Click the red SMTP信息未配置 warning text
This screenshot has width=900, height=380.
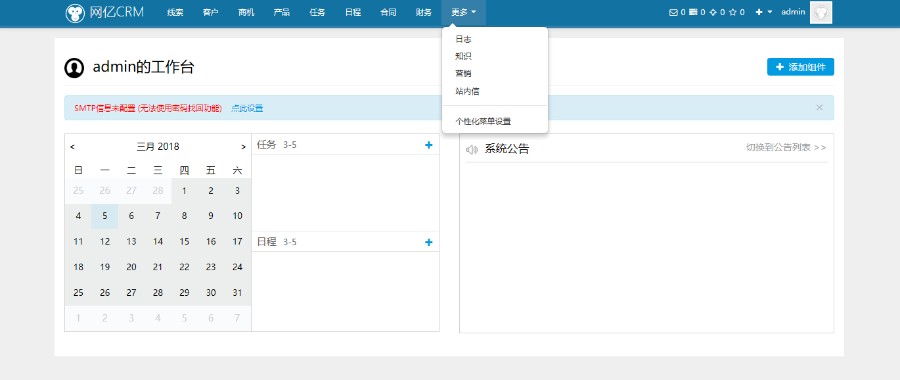148,108
